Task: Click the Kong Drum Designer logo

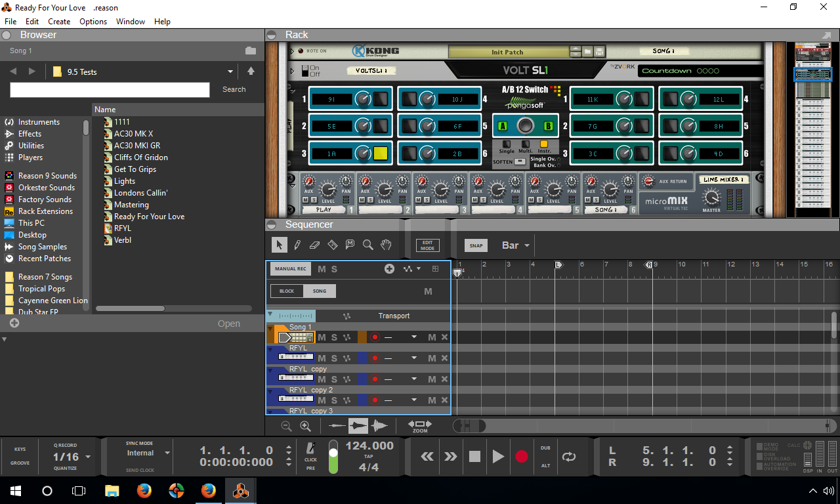Action: [375, 51]
